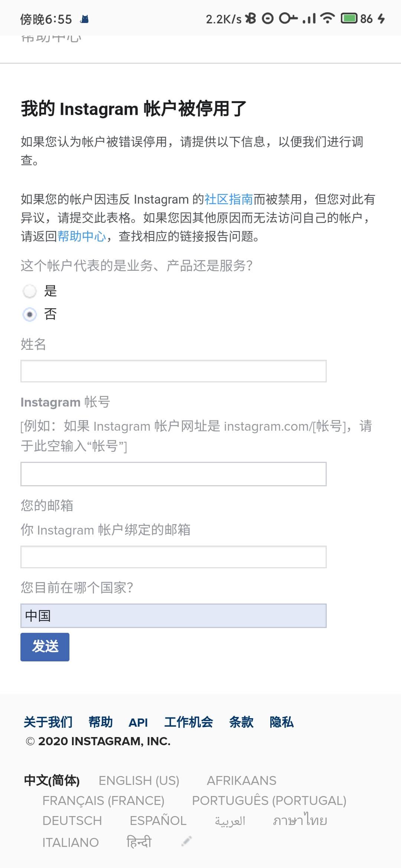Click the pencil edit icon after Hindi
Viewport: 401px width, 868px height.
[x=186, y=841]
